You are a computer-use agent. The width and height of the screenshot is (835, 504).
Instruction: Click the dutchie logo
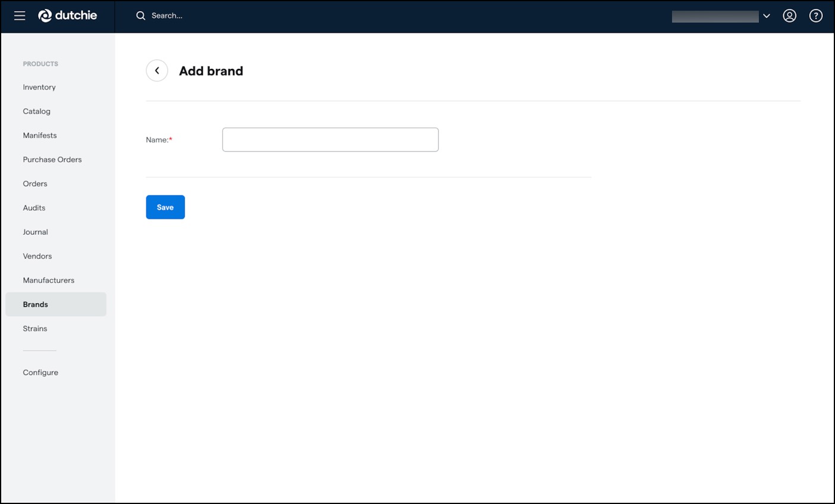click(68, 15)
